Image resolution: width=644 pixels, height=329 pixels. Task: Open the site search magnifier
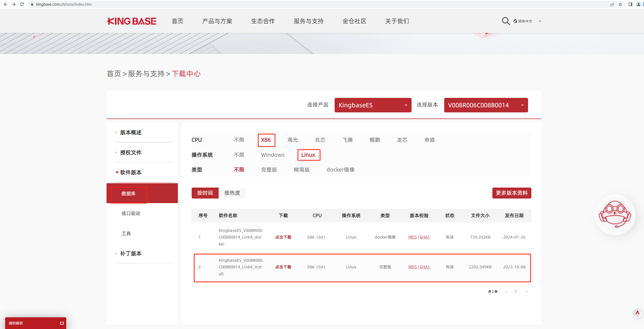click(506, 21)
